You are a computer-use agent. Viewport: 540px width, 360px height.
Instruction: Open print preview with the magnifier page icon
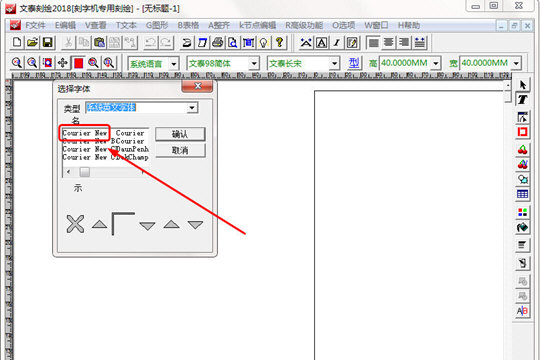coord(233,42)
